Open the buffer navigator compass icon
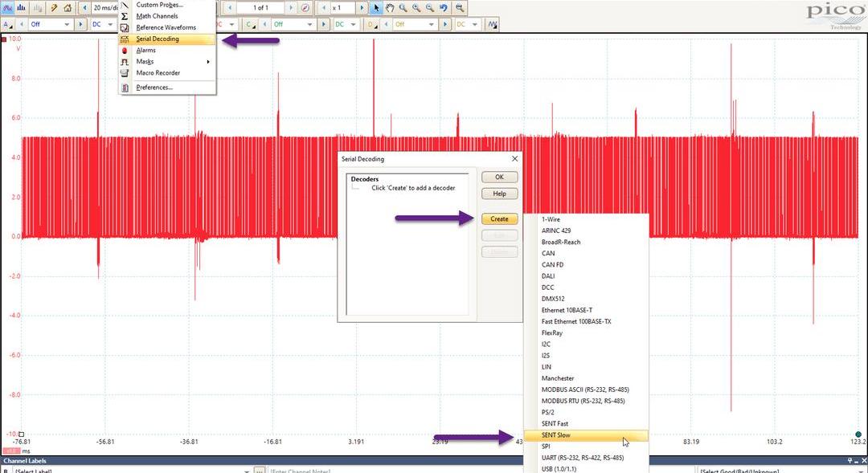868x473 pixels. pyautogui.click(x=305, y=8)
